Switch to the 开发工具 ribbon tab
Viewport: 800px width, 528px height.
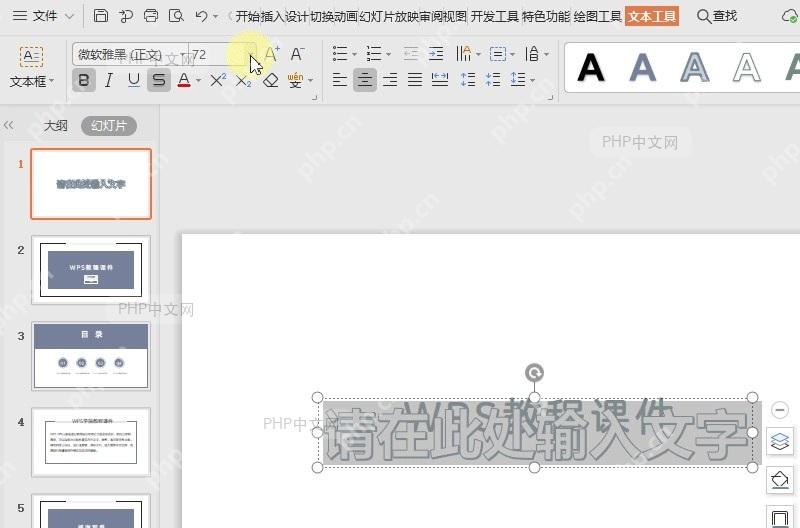click(494, 16)
